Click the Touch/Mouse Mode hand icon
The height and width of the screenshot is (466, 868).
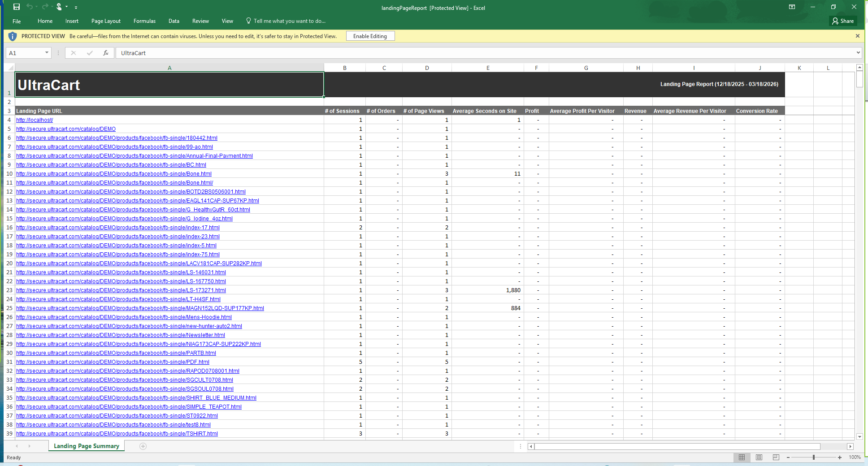pyautogui.click(x=59, y=7)
